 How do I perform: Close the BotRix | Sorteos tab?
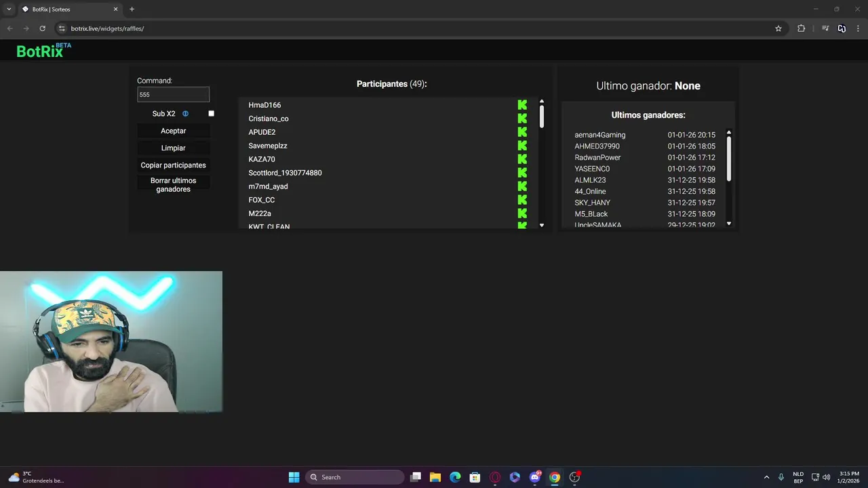point(115,9)
